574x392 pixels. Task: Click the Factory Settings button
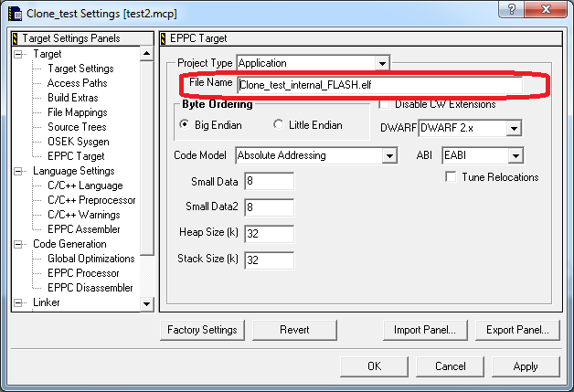tap(202, 330)
